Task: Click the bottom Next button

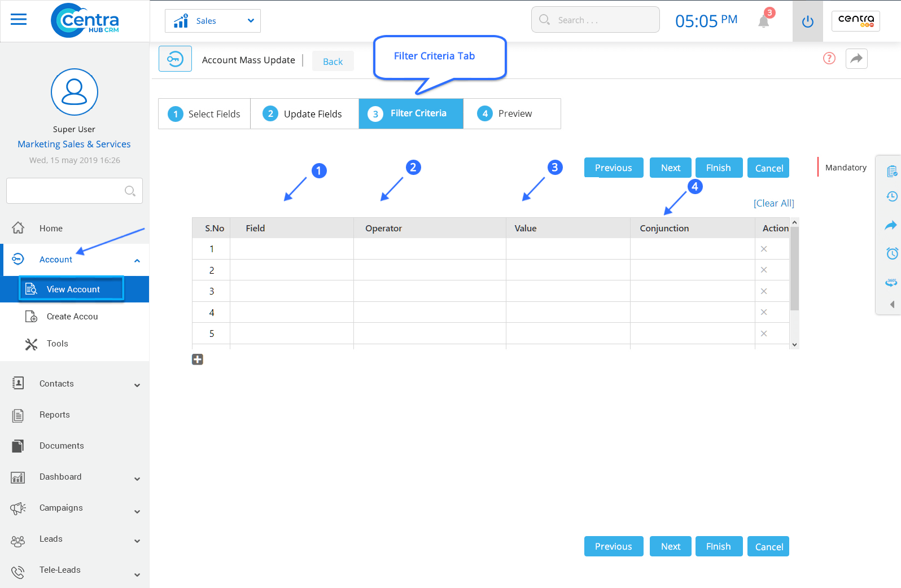Action: (671, 546)
